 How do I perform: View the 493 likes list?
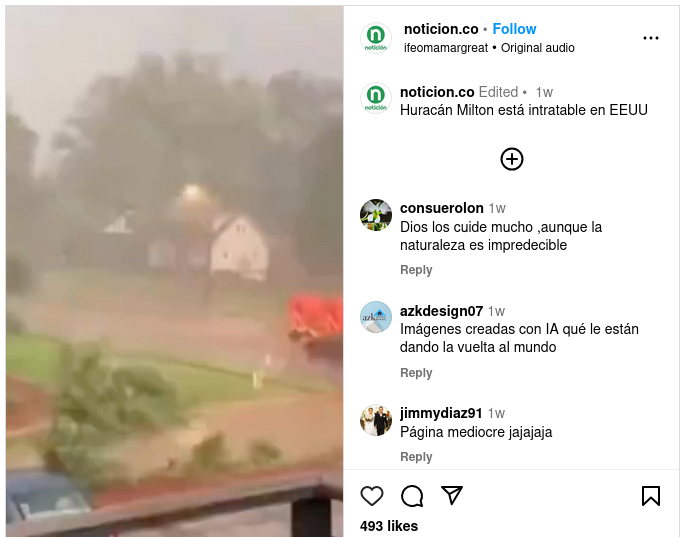pos(389,526)
